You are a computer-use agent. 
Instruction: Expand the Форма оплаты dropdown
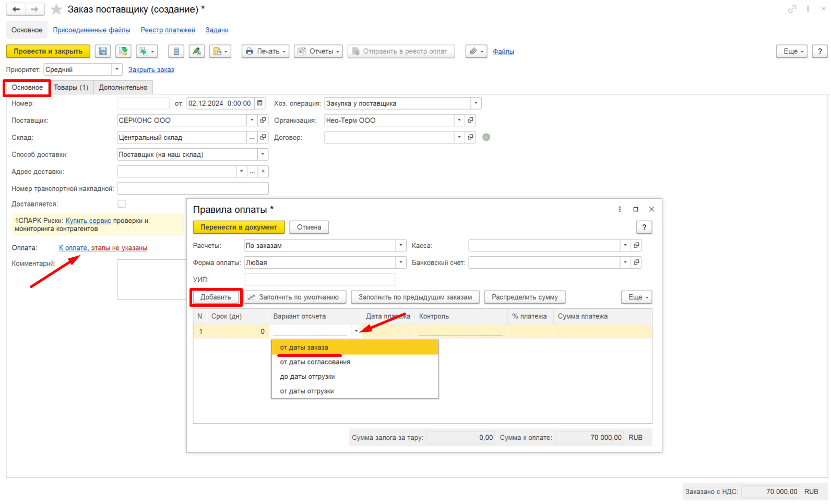pyautogui.click(x=401, y=262)
